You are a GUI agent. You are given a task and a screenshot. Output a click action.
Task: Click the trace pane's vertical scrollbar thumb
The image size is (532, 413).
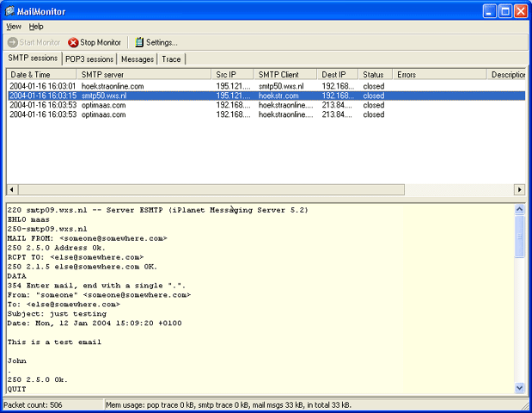pyautogui.click(x=519, y=237)
